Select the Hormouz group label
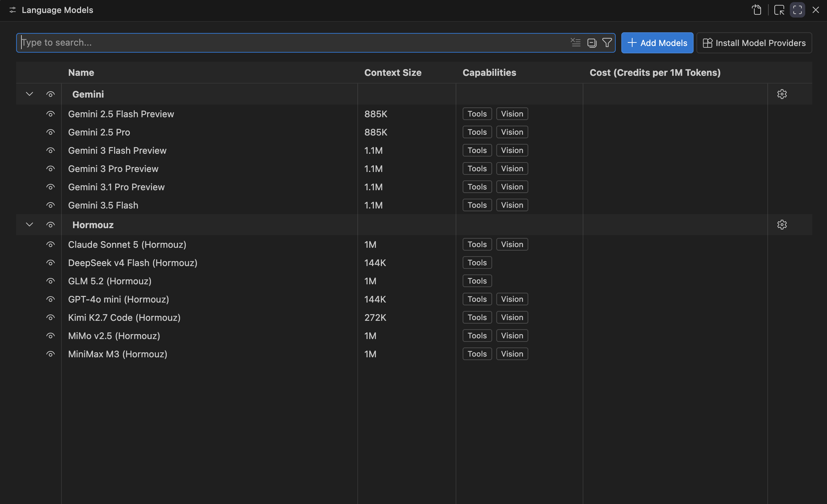 pyautogui.click(x=93, y=225)
